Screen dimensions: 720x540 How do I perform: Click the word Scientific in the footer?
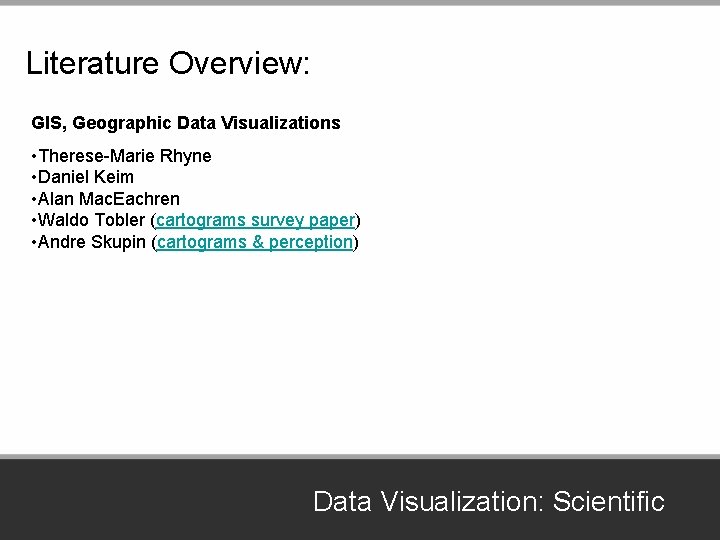tap(608, 501)
